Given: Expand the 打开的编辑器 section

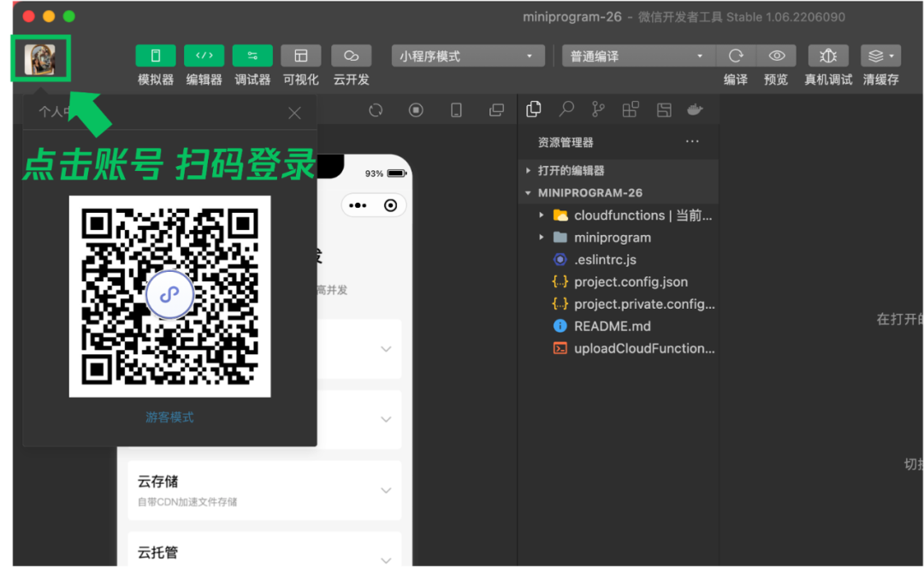Looking at the screenshot, I should [619, 171].
